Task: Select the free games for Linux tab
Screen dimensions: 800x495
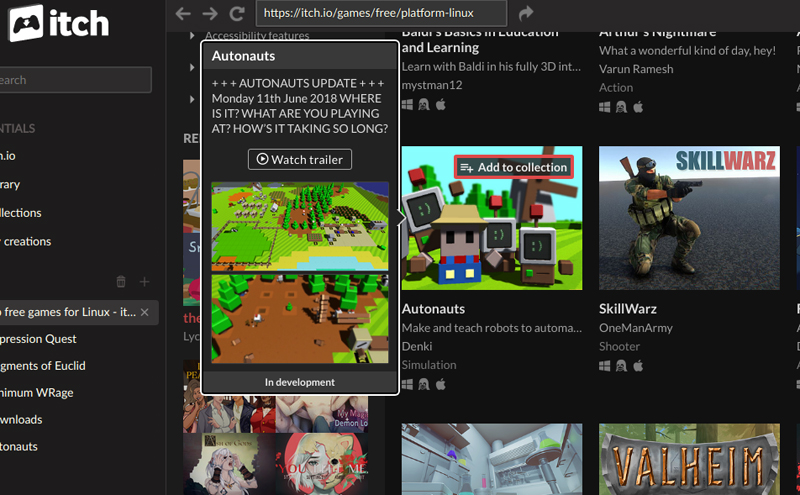Action: (79, 312)
